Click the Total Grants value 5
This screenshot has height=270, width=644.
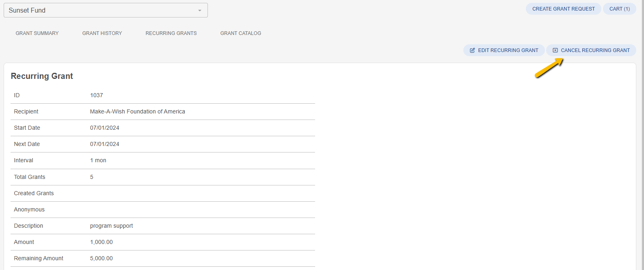click(x=92, y=177)
